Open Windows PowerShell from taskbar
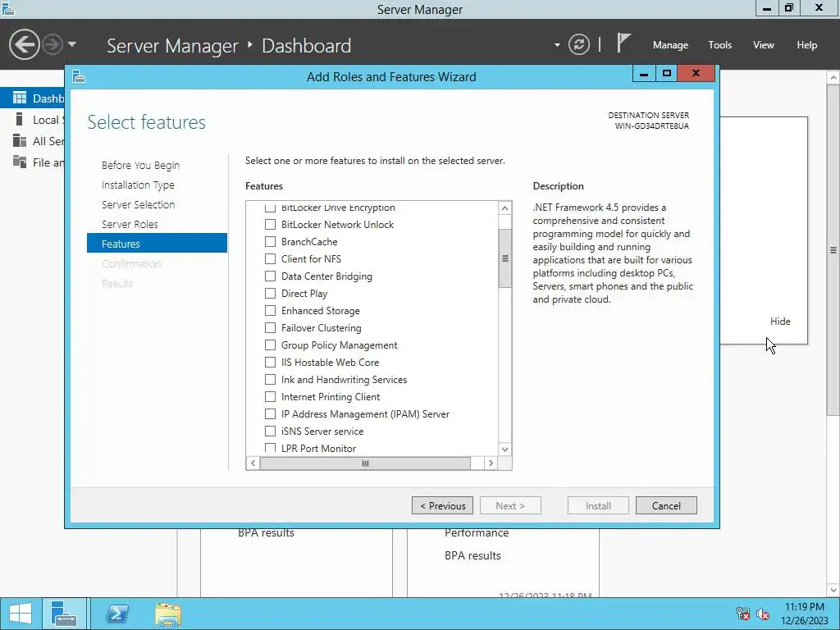This screenshot has width=840, height=630. coord(117,614)
